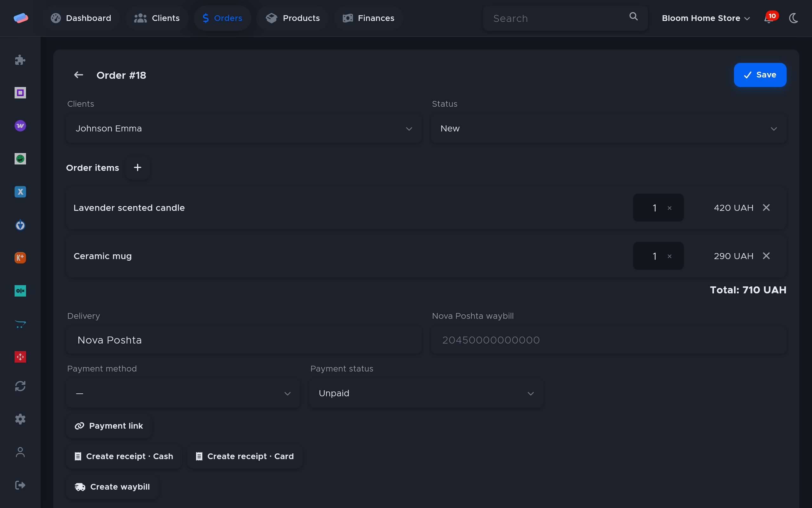812x508 pixels.
Task: Open the Payment status dropdown showing Unpaid
Action: coord(426,393)
